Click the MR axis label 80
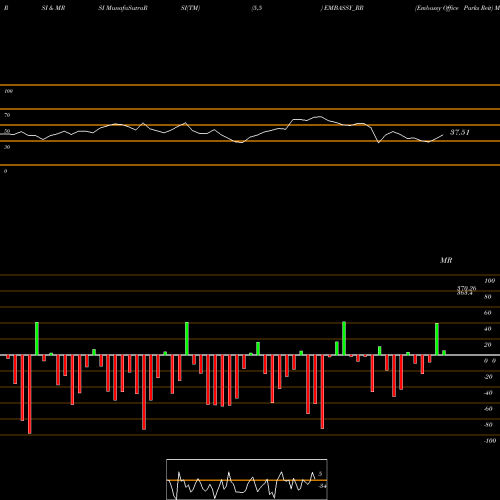 click(488, 297)
